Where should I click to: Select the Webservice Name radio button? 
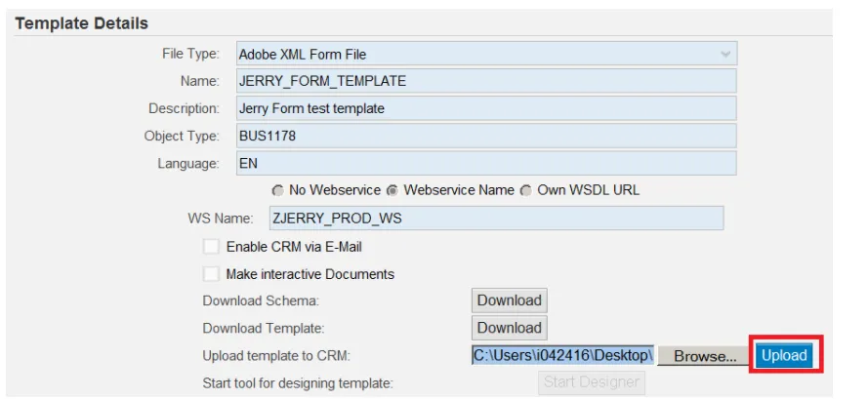click(393, 191)
